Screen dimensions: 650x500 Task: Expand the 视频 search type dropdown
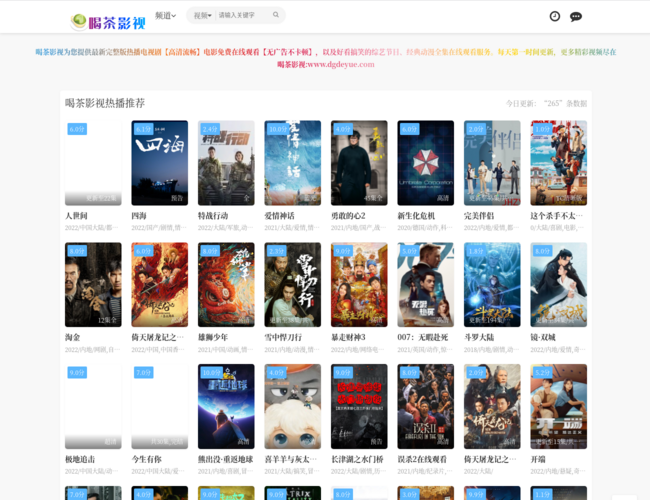202,16
